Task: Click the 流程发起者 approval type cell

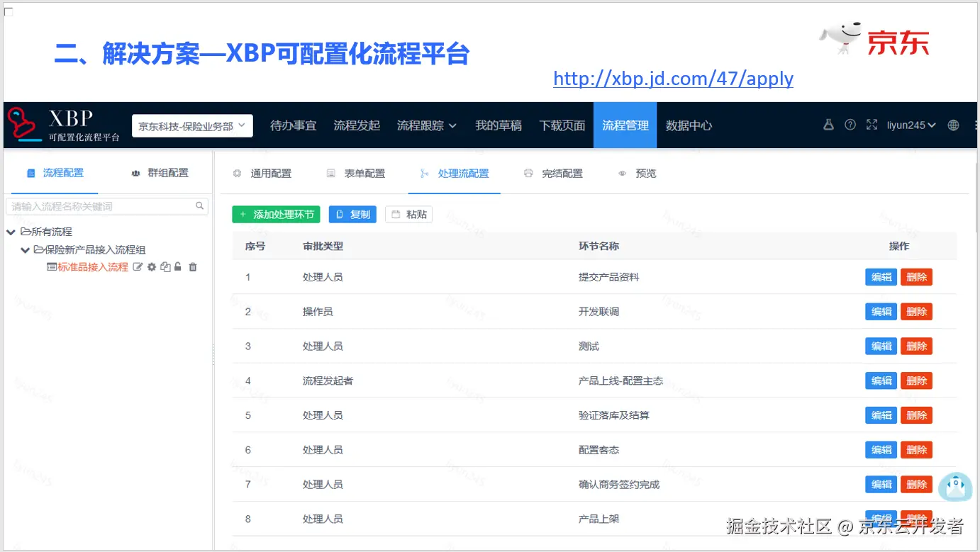Action: [328, 381]
